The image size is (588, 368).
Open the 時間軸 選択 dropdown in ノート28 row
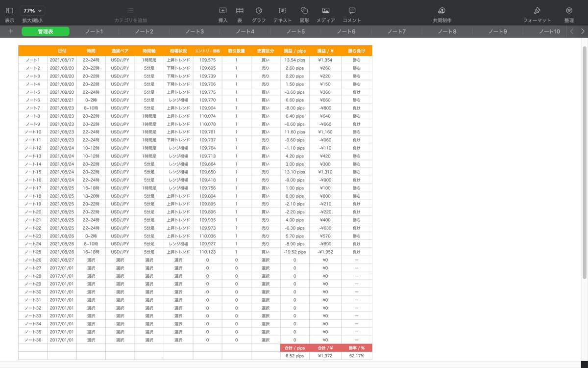[x=149, y=276]
